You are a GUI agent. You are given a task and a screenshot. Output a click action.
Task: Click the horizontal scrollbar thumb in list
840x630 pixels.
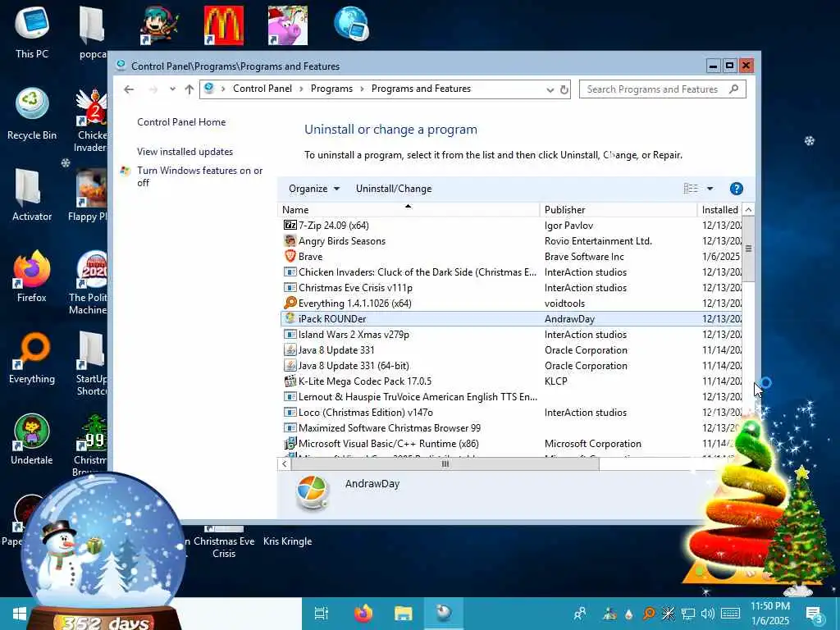(445, 464)
